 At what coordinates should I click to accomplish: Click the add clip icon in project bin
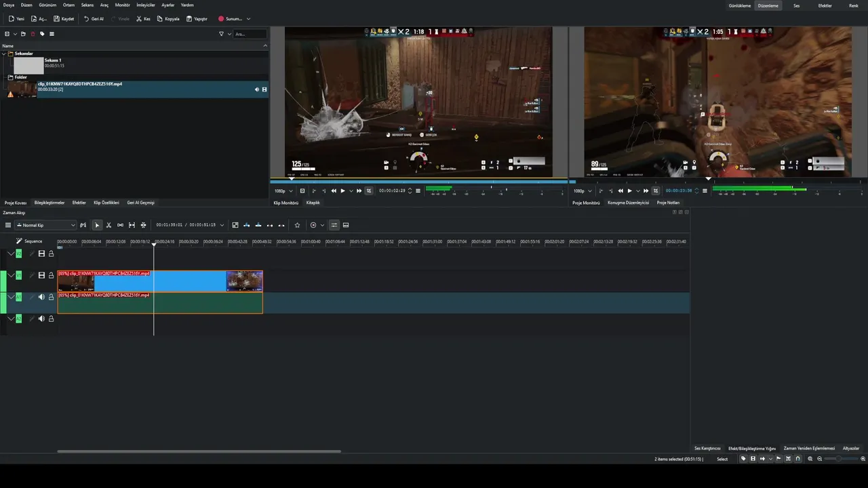point(7,34)
